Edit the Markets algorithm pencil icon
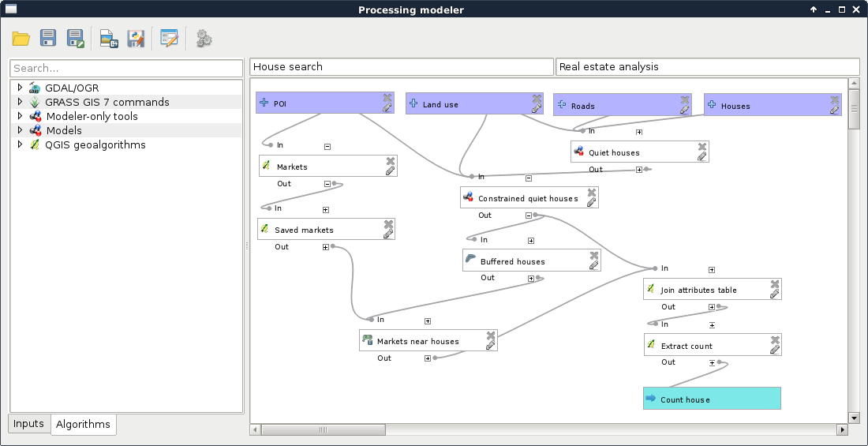Screen dimensions: 868x446 [x=391, y=171]
